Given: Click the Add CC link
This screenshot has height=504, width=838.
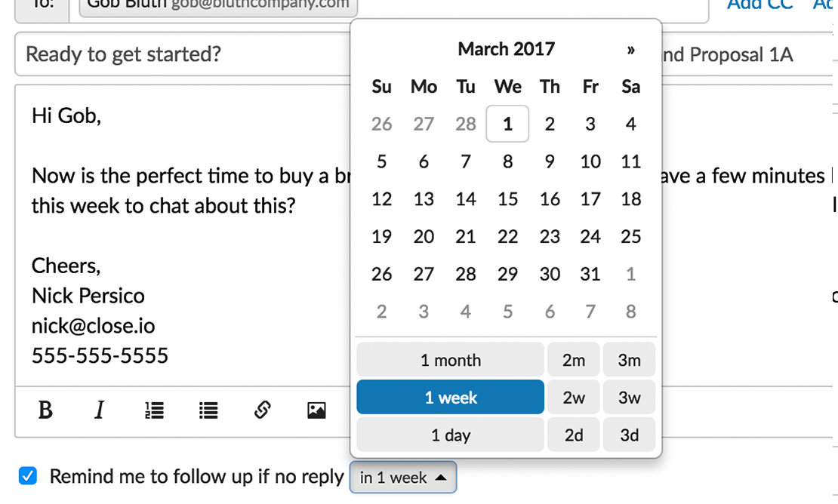Looking at the screenshot, I should pos(760,5).
